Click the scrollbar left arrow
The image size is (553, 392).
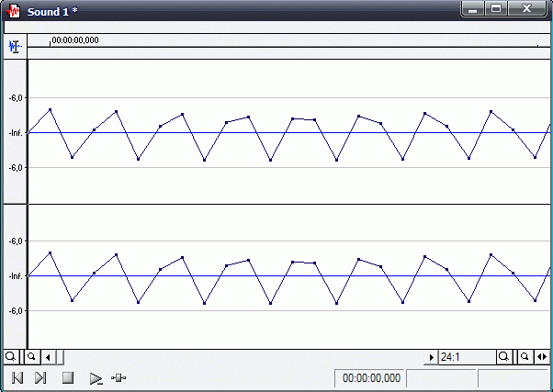[50, 356]
